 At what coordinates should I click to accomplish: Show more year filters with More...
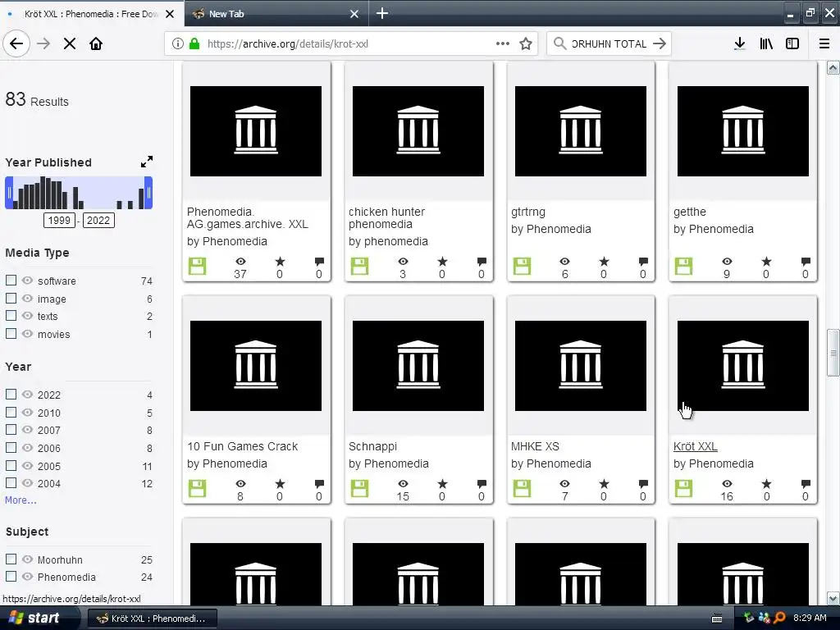click(x=21, y=500)
